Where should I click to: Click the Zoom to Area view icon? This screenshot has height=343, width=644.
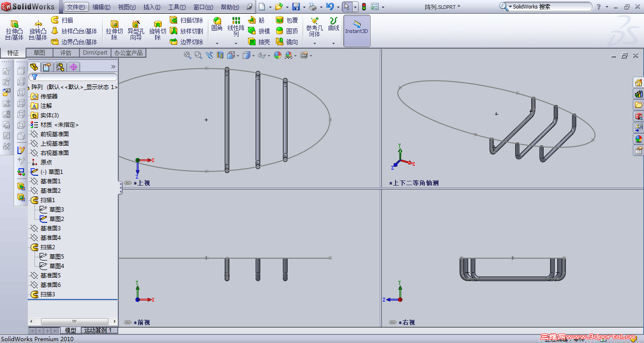click(198, 55)
